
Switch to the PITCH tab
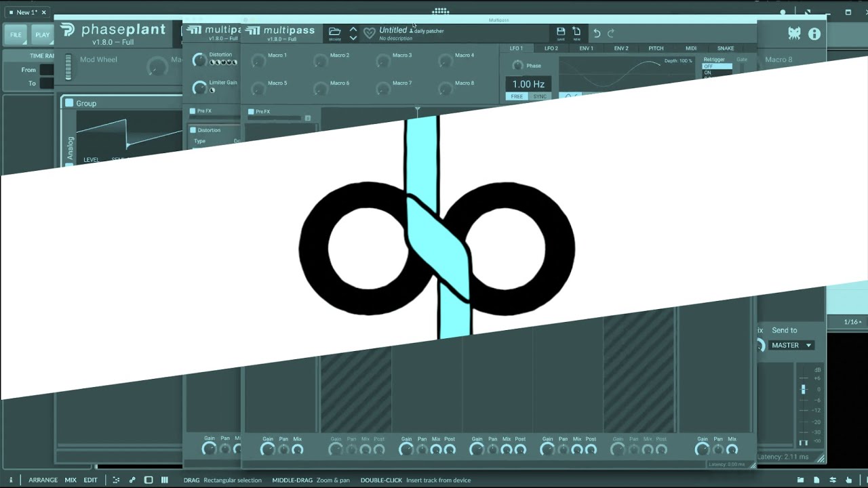point(656,48)
